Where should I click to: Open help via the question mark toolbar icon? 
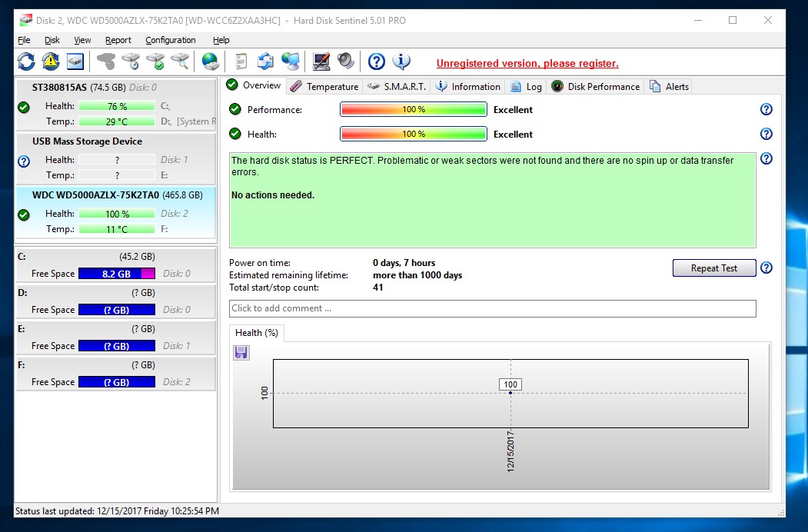pyautogui.click(x=376, y=62)
